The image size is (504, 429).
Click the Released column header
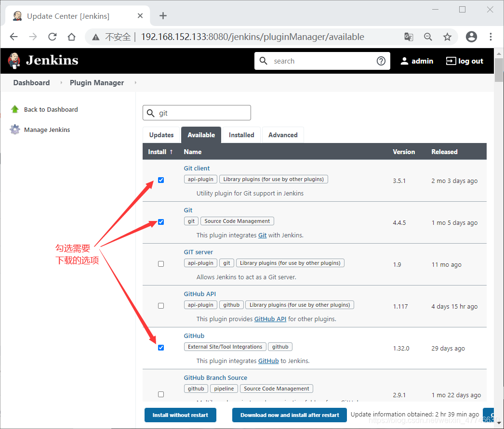[444, 152]
